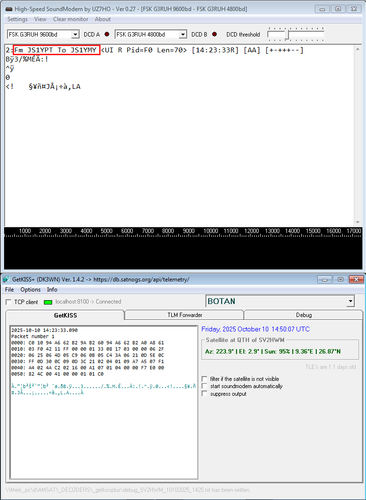Switch to the TLM Forwarder tab
This screenshot has height=500, width=366.
pos(185,315)
